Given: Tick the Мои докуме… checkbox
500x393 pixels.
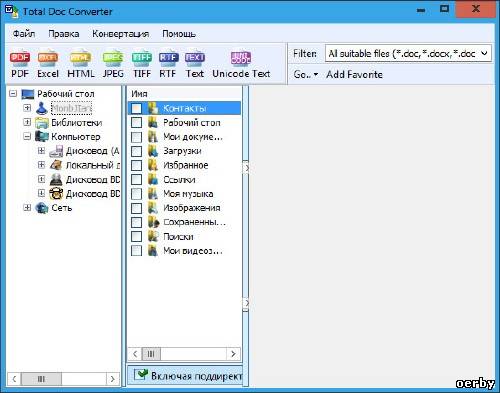Looking at the screenshot, I should point(136,137).
